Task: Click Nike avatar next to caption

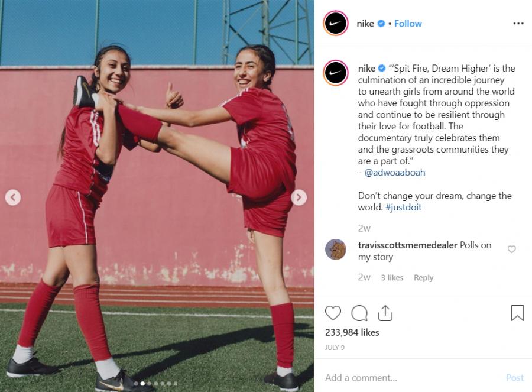Action: click(336, 73)
